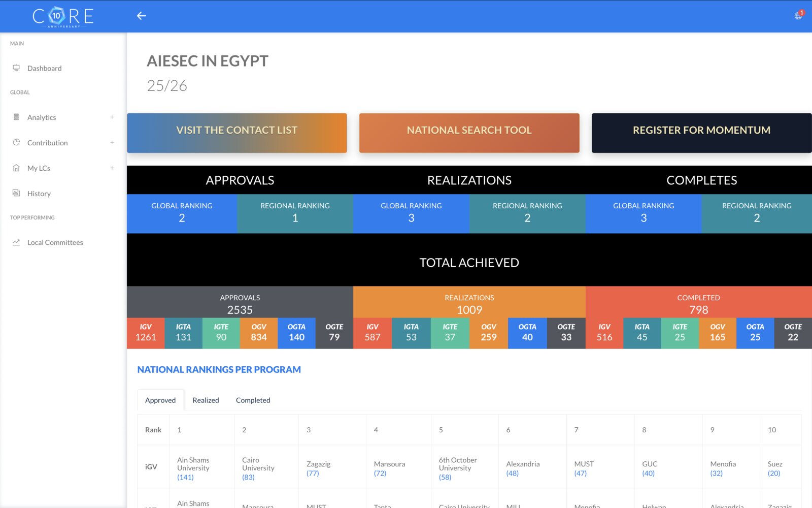Screen dimensions: 812x508
Task: Click the Approvals OGTE 79 cell
Action: click(334, 333)
